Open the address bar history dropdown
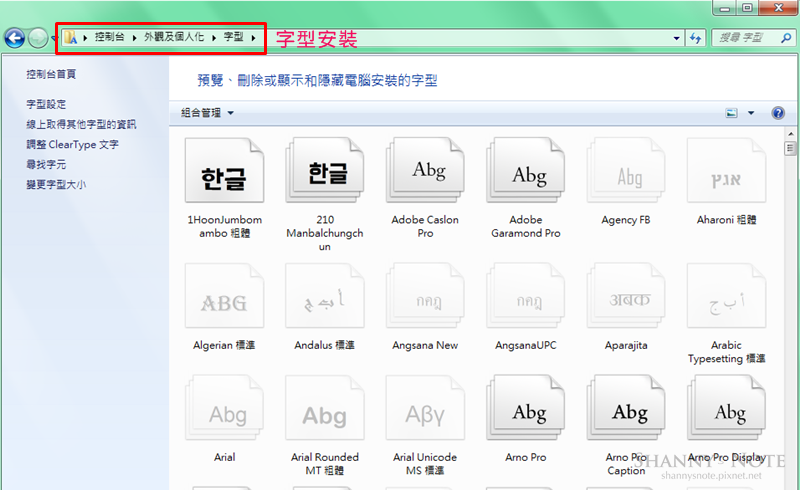 tap(677, 38)
